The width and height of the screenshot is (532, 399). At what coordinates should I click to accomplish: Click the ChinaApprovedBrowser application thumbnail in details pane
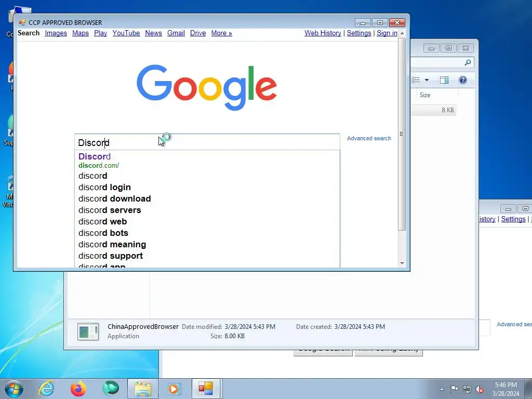(88, 331)
